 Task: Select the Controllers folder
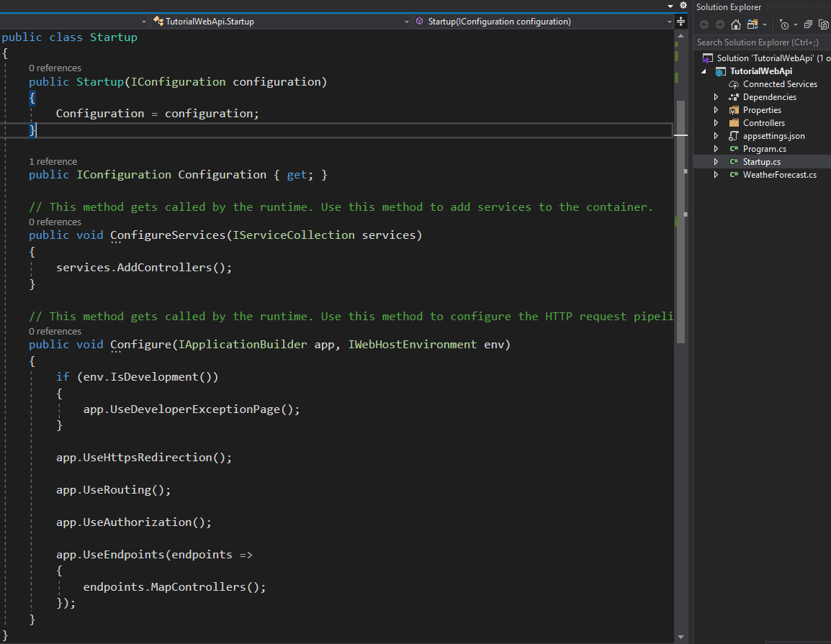pos(764,123)
